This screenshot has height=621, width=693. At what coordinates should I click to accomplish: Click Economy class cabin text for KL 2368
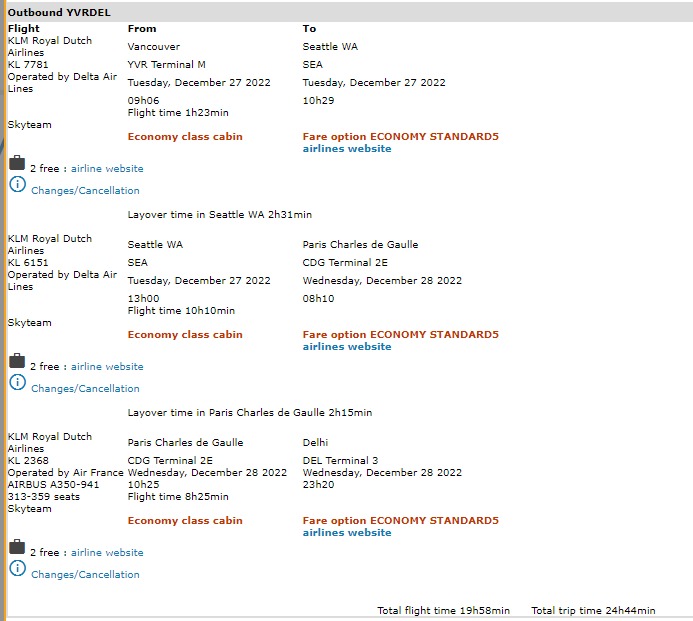coord(185,521)
